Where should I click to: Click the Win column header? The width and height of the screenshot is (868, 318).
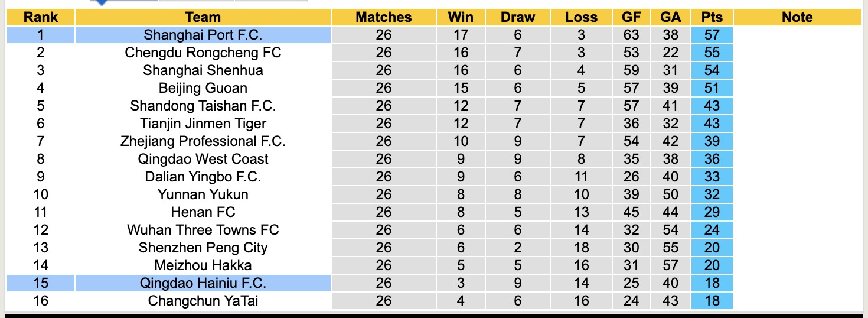pos(461,17)
